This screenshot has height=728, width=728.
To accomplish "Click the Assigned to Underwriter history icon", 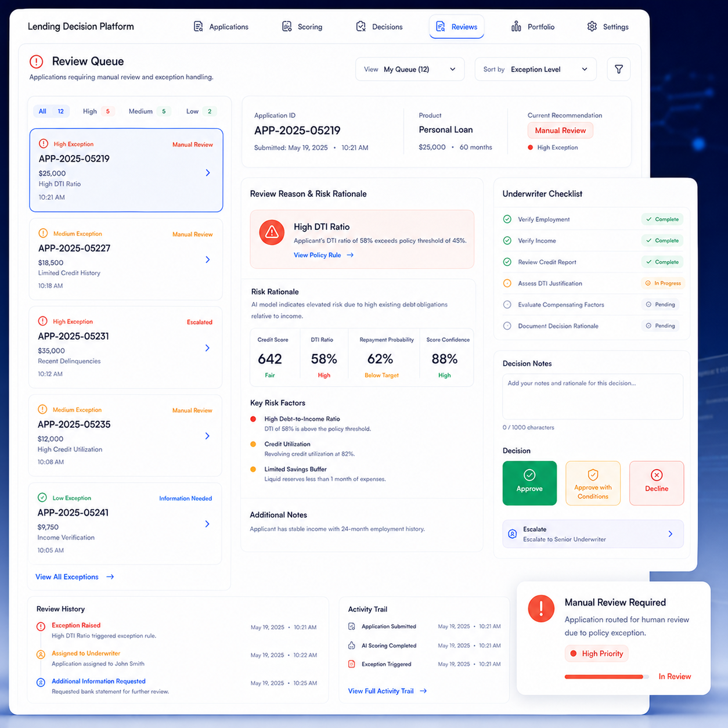I will 41,654.
